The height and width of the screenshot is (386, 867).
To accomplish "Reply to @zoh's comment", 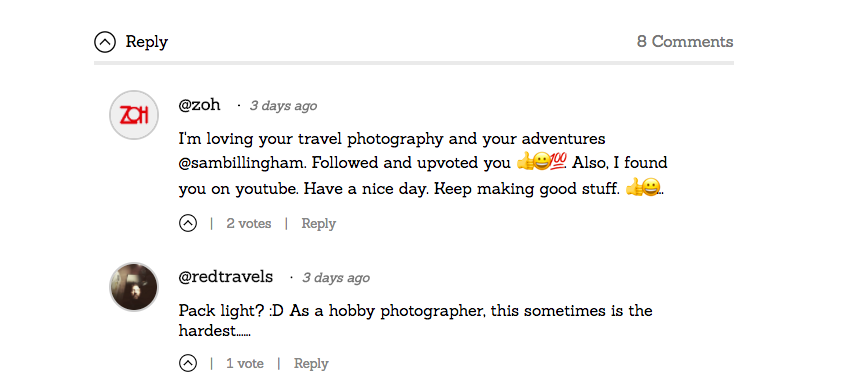I will pyautogui.click(x=318, y=223).
